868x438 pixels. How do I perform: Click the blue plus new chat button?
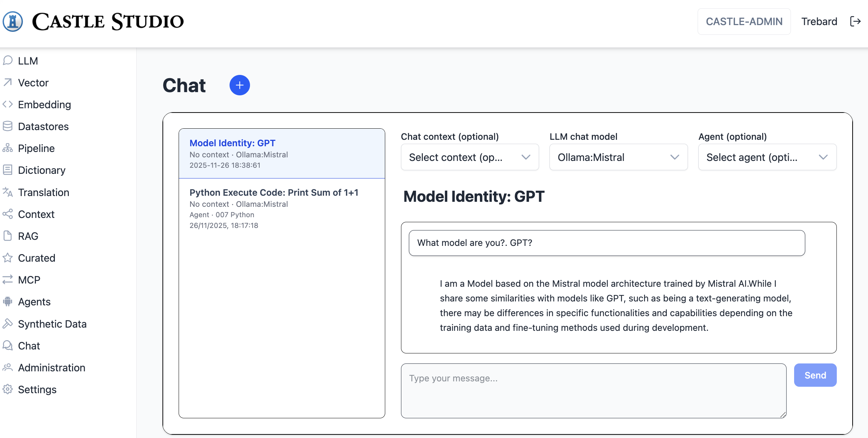[240, 85]
